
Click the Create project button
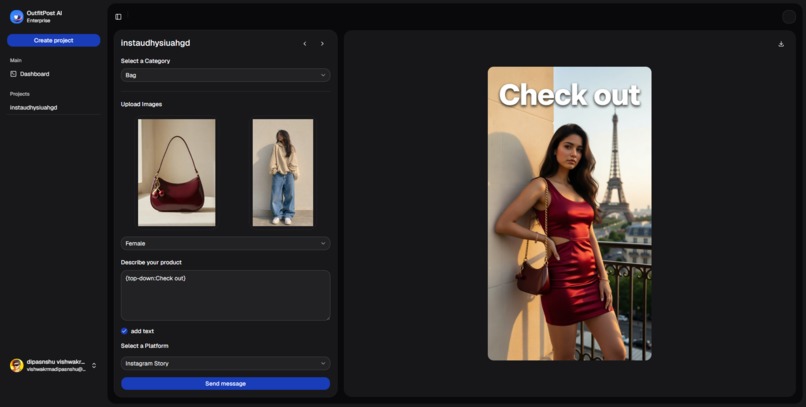pos(53,41)
